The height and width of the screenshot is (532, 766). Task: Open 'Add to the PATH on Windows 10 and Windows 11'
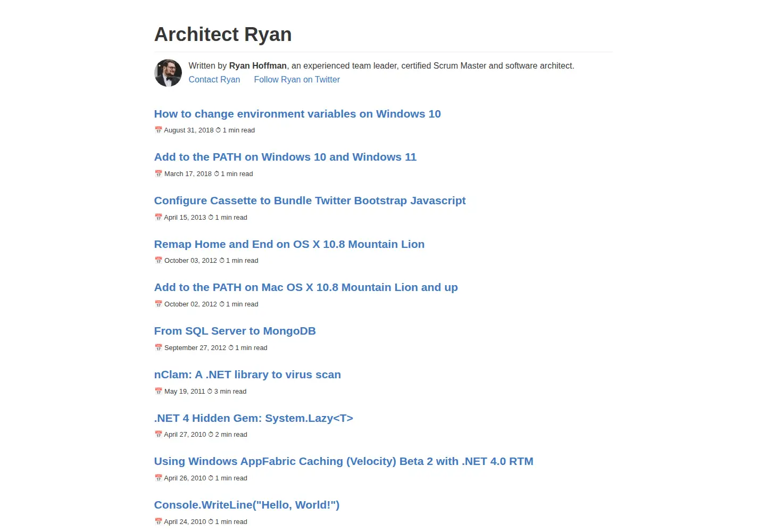(x=285, y=157)
